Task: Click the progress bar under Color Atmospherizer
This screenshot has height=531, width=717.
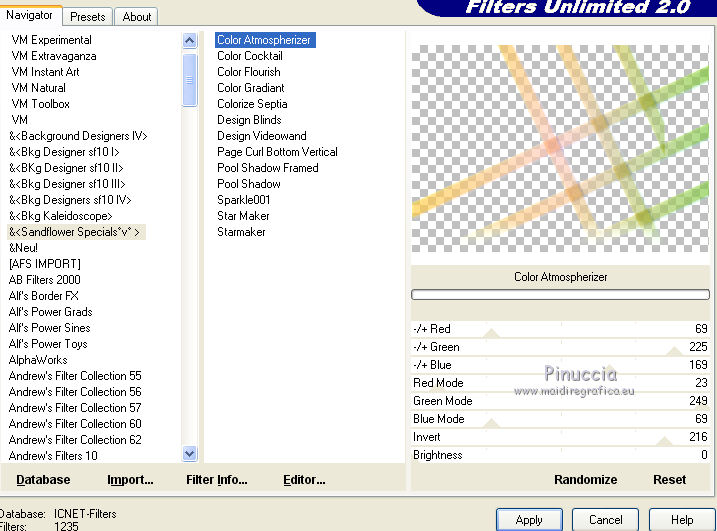Action: [x=561, y=295]
